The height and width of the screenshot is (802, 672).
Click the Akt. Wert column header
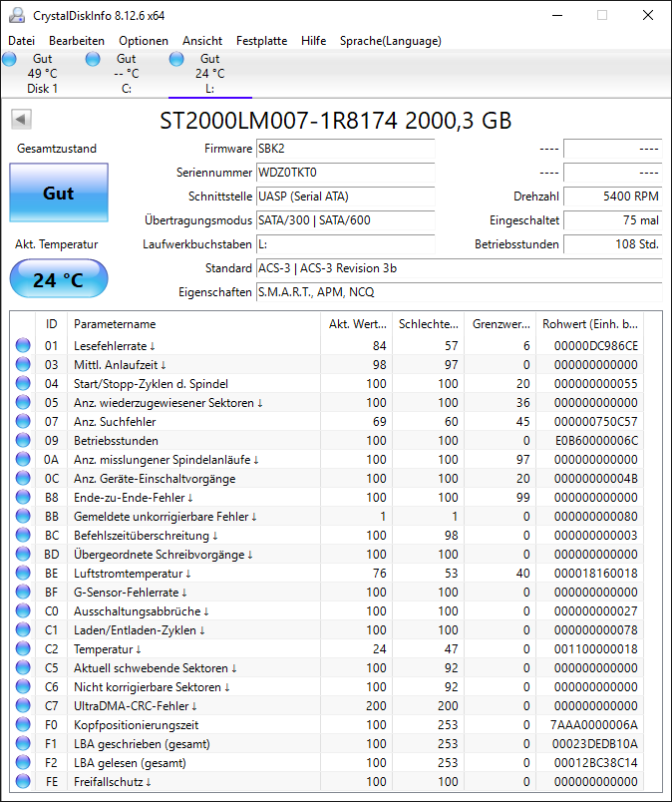pyautogui.click(x=357, y=324)
